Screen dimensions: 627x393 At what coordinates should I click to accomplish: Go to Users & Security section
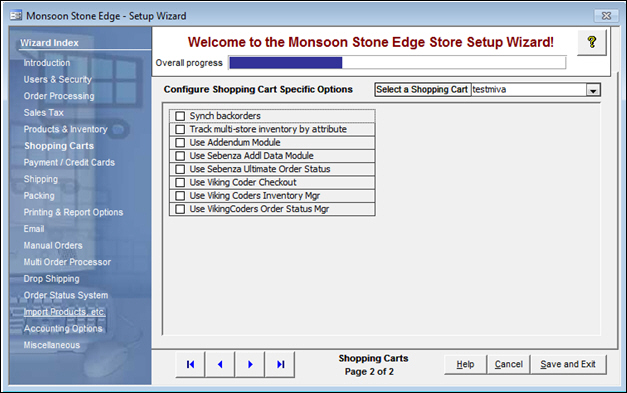tap(58, 80)
